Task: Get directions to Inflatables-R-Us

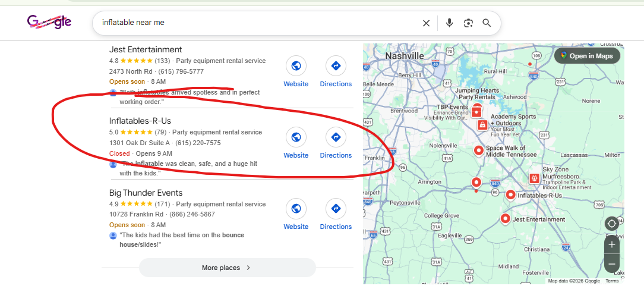Action: pyautogui.click(x=336, y=137)
